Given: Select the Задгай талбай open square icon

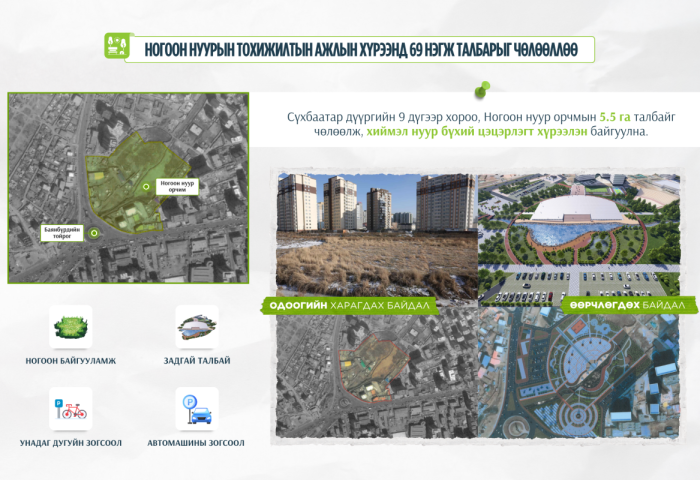Looking at the screenshot, I should point(196,328).
